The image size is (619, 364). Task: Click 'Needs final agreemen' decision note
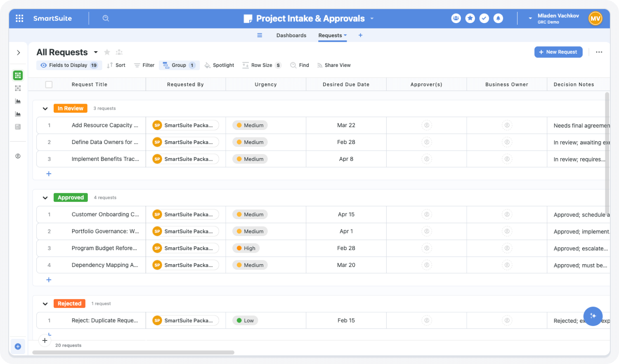click(581, 125)
